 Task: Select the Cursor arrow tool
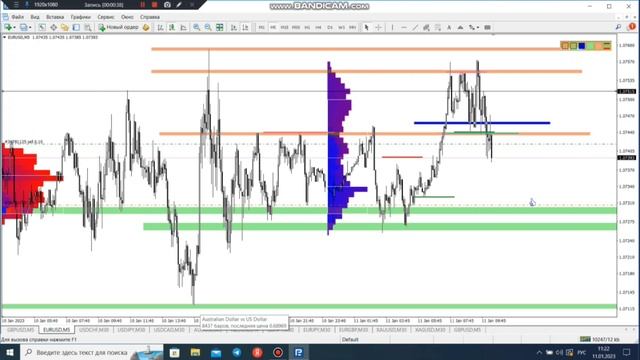[367, 27]
